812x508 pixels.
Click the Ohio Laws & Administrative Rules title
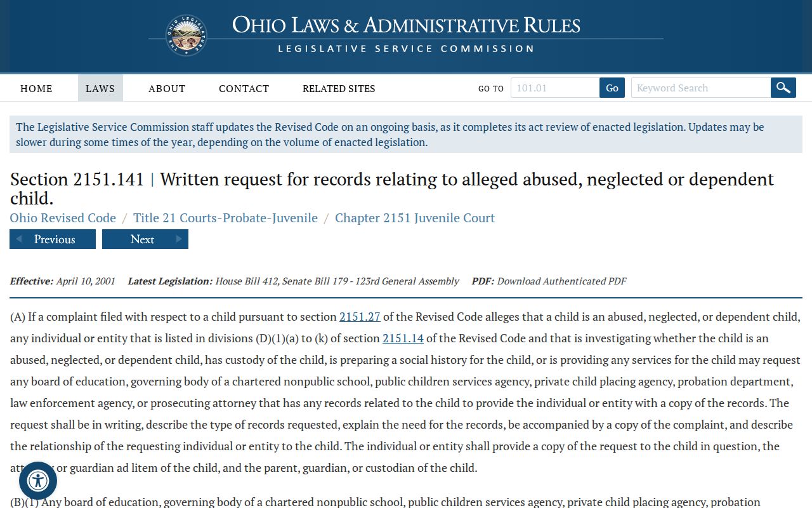point(406,25)
